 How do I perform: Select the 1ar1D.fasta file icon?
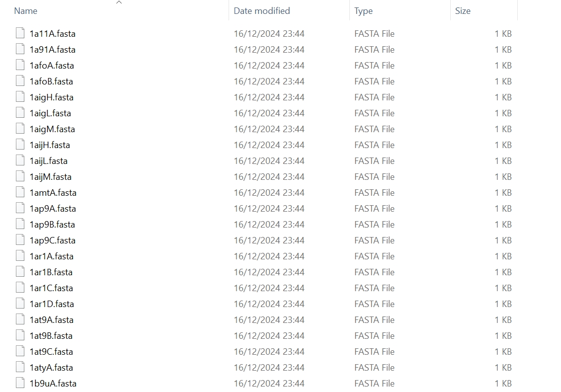20,304
